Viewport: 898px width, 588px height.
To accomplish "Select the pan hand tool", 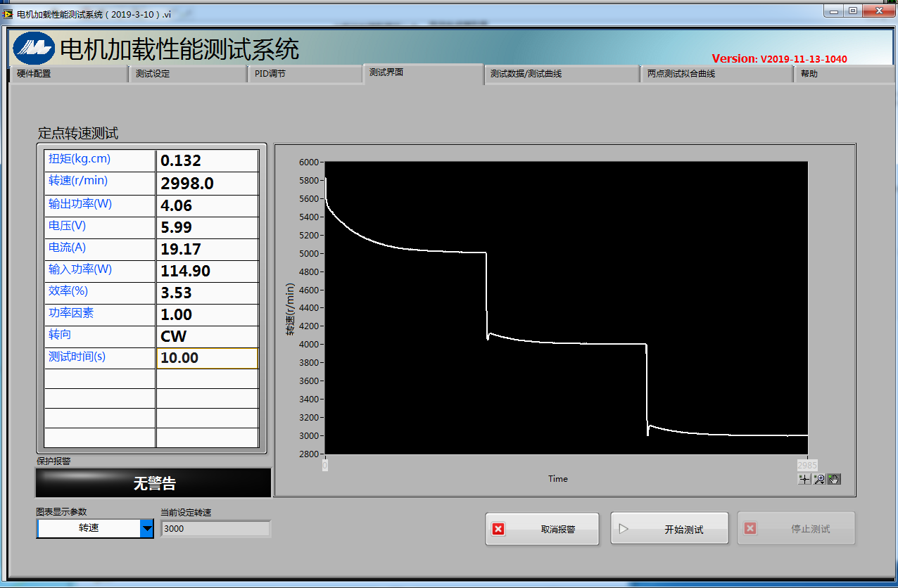I will click(835, 479).
